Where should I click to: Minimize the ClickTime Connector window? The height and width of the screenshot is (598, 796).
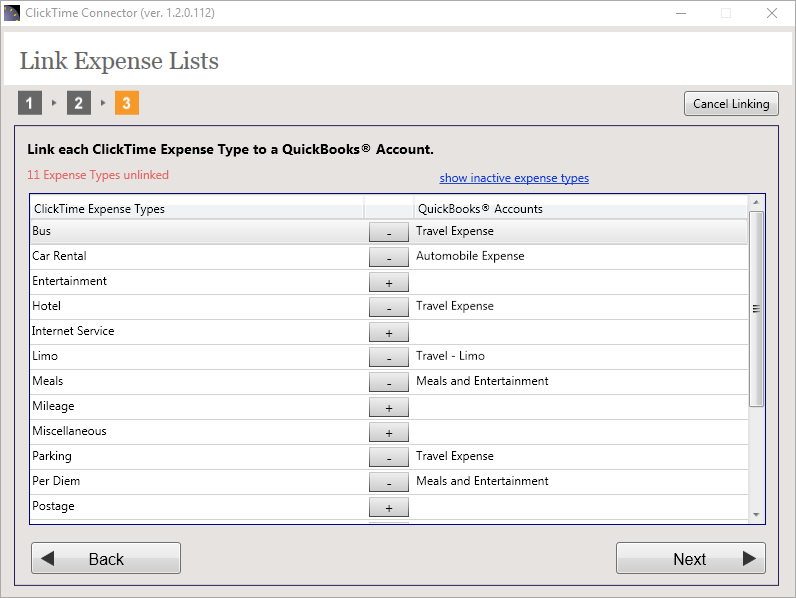pyautogui.click(x=681, y=13)
